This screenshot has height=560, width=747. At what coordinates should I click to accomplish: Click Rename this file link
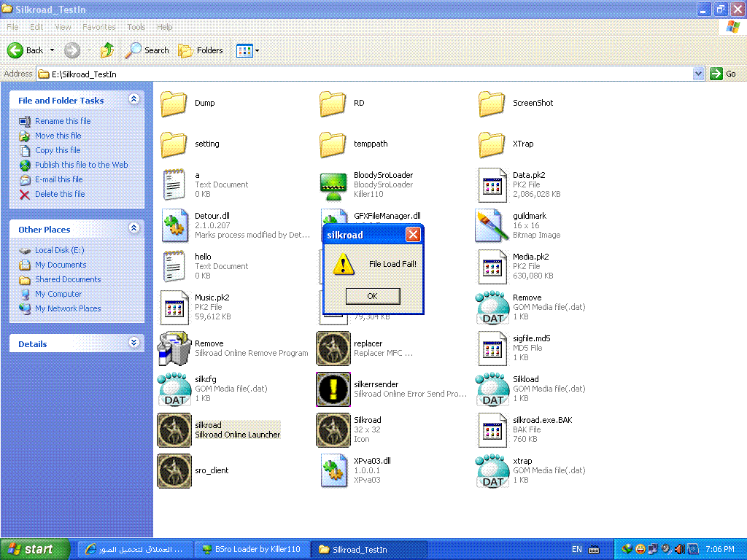pos(63,122)
